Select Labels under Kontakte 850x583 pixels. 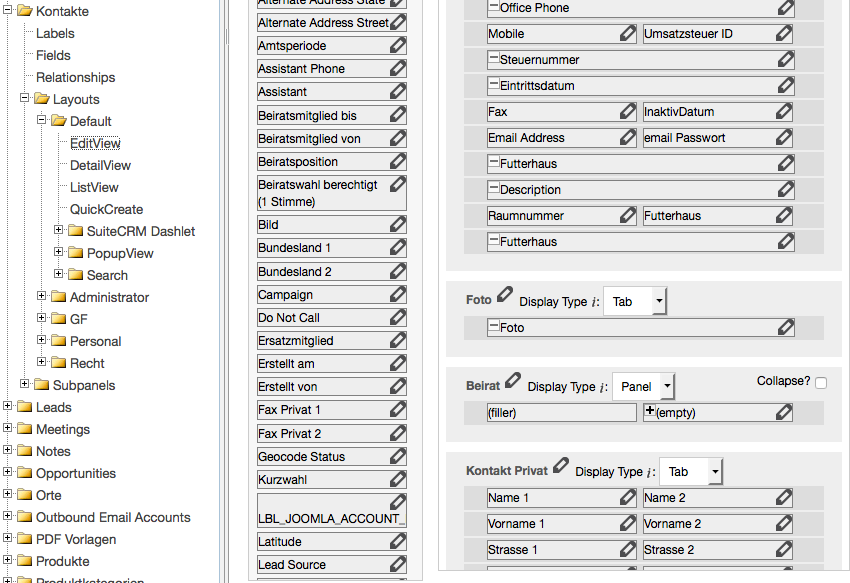55,34
